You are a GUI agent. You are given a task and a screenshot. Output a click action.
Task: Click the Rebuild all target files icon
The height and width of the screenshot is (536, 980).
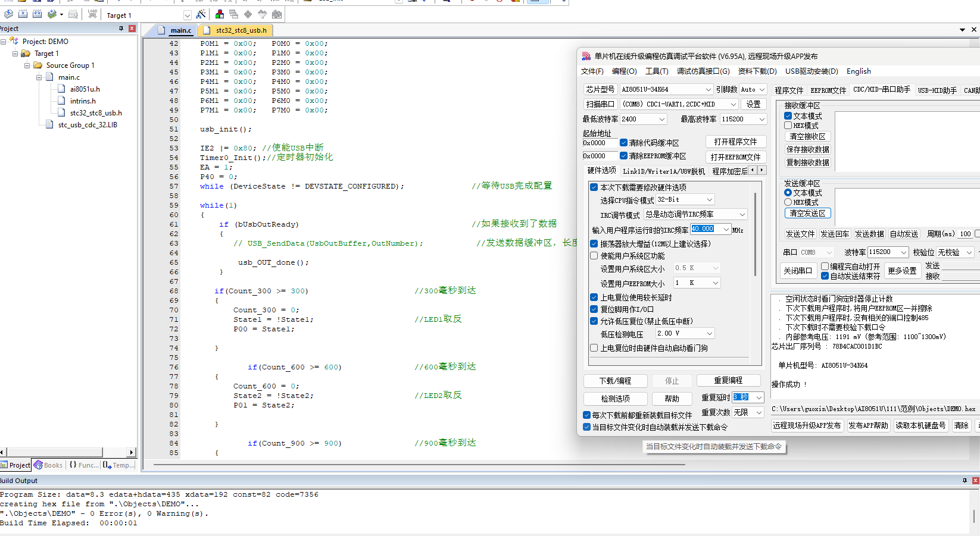[37, 14]
